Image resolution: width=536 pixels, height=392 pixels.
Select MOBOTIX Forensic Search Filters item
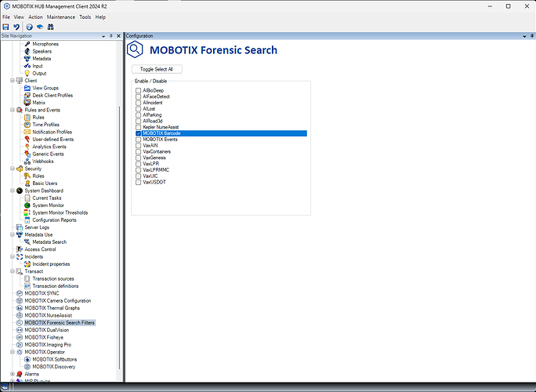[60, 322]
